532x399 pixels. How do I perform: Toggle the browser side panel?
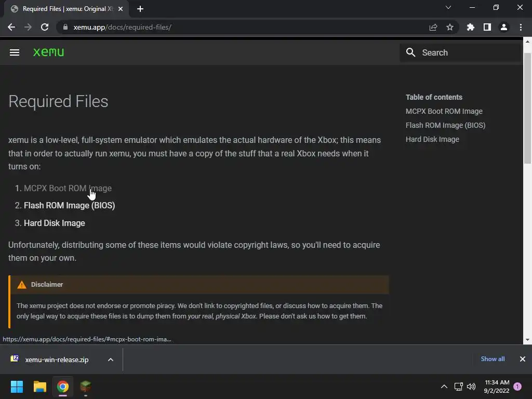tap(487, 27)
